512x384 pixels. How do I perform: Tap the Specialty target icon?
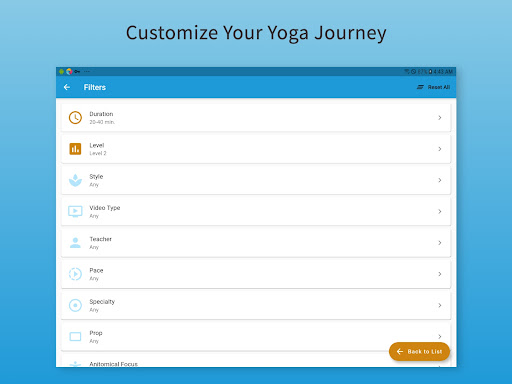[x=75, y=305]
